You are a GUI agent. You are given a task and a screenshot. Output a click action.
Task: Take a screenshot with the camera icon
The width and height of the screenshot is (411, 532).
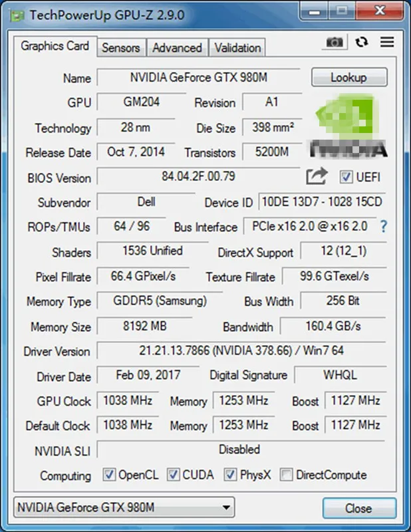[x=335, y=43]
